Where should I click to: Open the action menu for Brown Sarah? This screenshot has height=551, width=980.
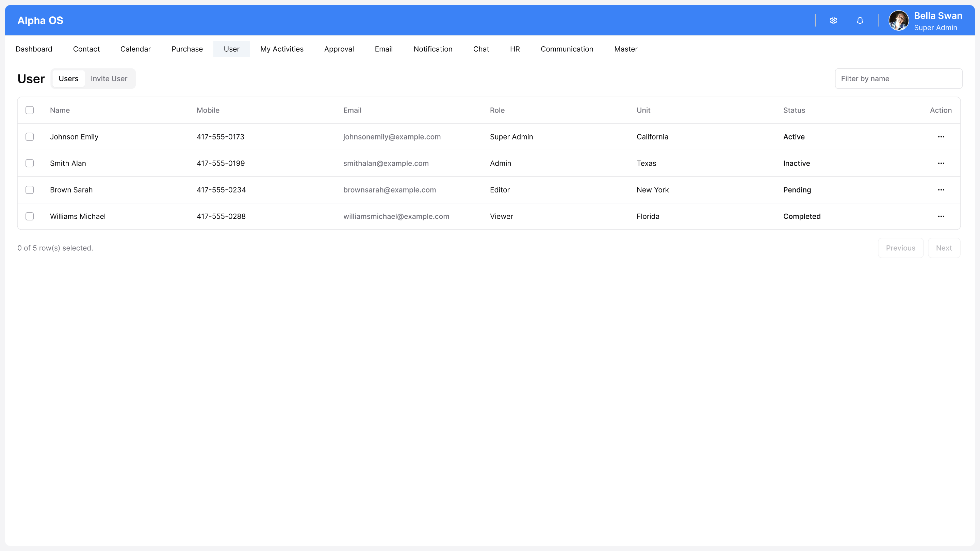(942, 190)
